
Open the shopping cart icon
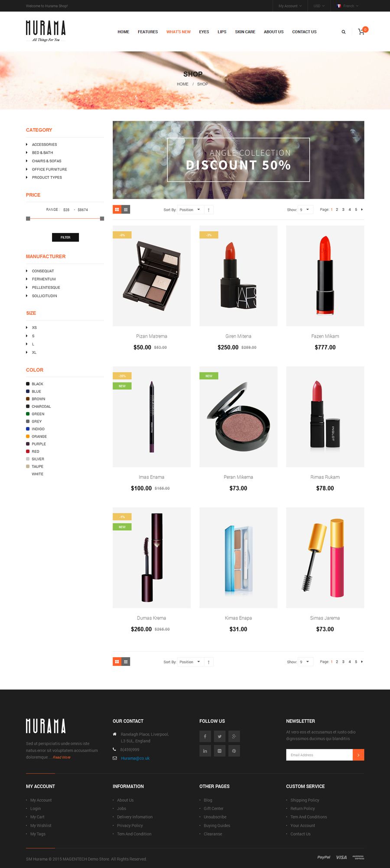point(361,32)
